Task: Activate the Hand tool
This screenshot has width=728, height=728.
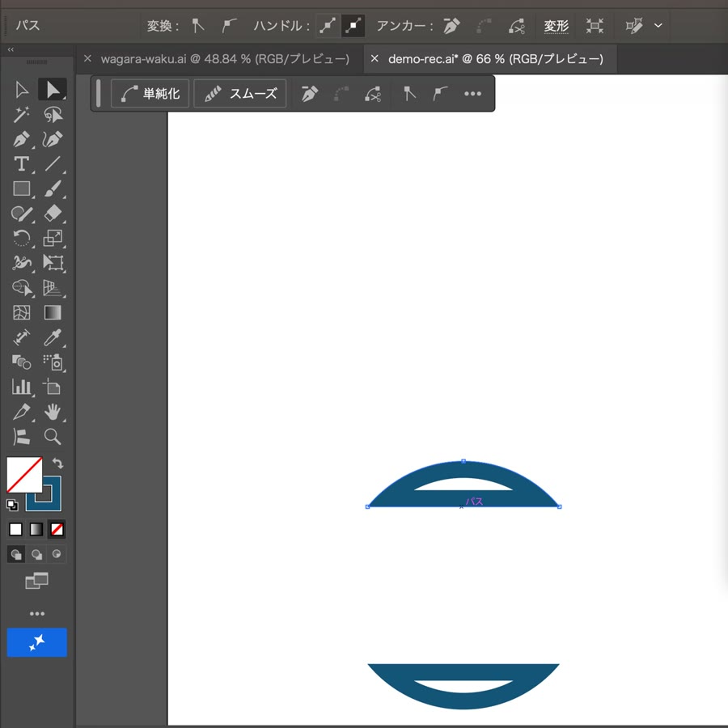Action: tap(53, 412)
